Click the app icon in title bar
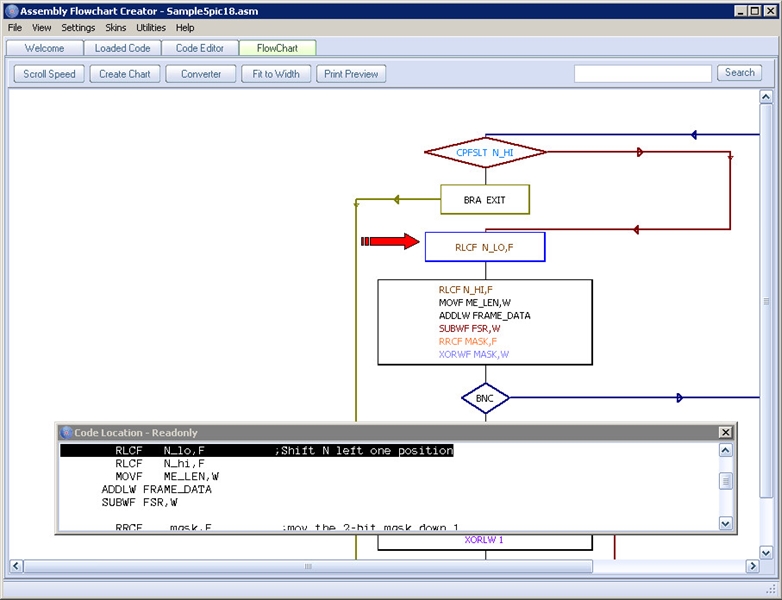 [11, 11]
